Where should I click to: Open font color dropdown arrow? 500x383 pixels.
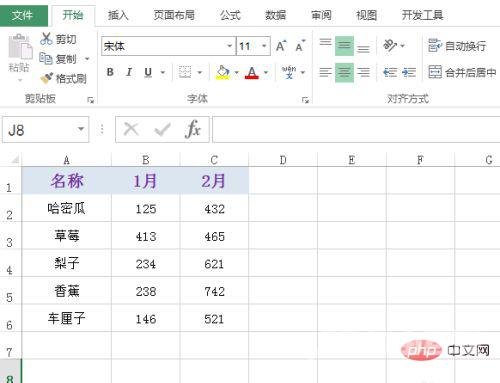[266, 72]
